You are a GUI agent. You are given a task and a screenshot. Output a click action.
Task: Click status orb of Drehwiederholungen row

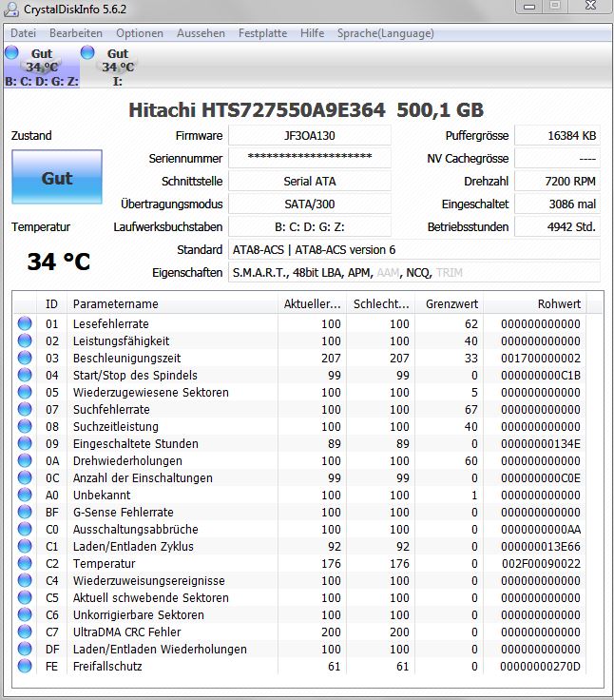(x=25, y=460)
